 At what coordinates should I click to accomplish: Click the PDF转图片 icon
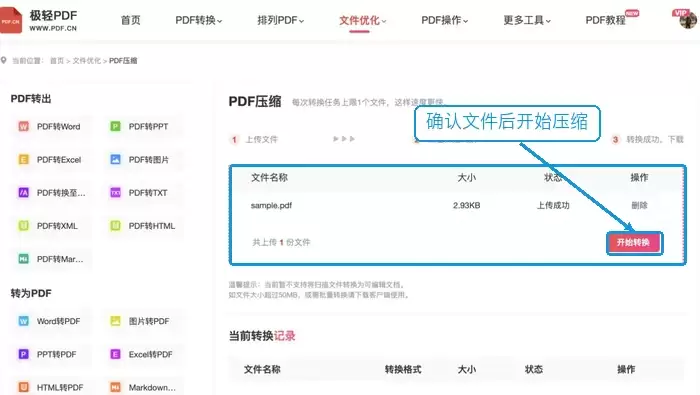point(115,159)
